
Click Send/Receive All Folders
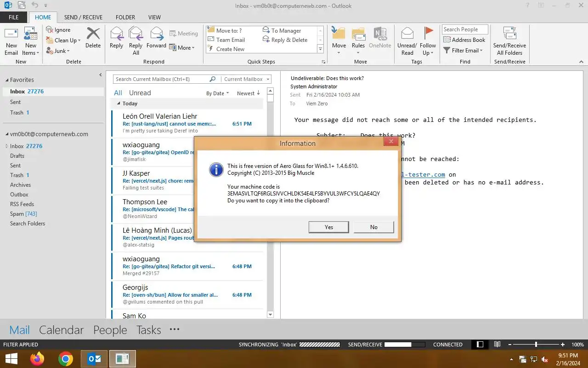(x=509, y=41)
